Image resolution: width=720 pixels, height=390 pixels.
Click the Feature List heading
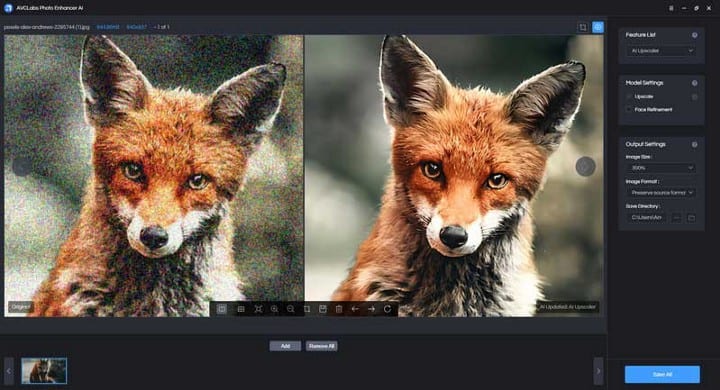pos(640,35)
